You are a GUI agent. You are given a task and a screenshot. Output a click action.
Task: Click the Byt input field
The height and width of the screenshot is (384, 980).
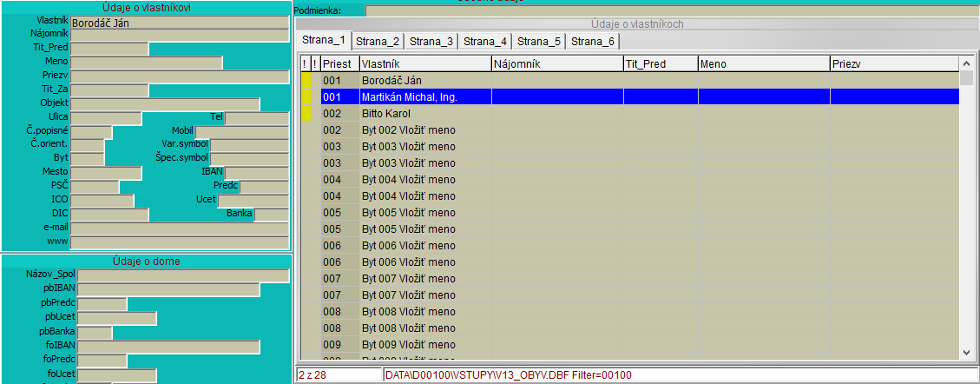pos(88,159)
